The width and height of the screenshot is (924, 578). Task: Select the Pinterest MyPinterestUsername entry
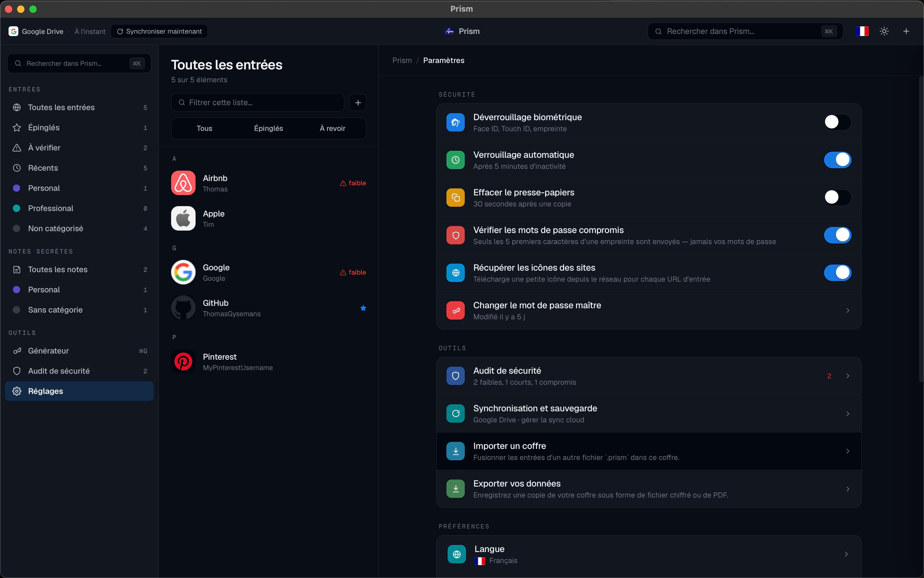pos(268,361)
